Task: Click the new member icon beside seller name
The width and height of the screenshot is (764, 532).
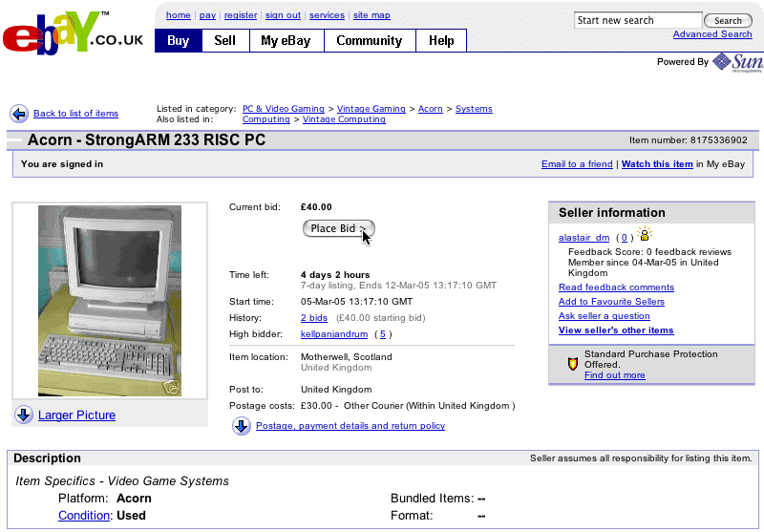Action: point(646,235)
